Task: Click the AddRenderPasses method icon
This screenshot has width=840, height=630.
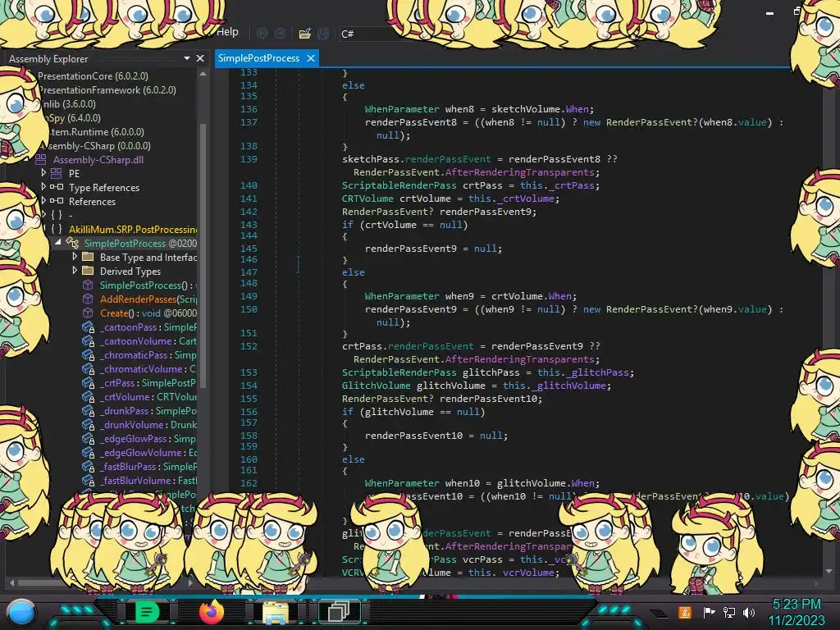Action: click(88, 299)
